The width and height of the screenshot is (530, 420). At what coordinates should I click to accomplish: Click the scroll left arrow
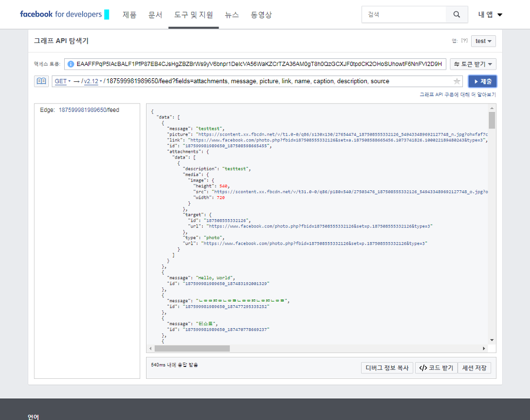tap(150, 348)
